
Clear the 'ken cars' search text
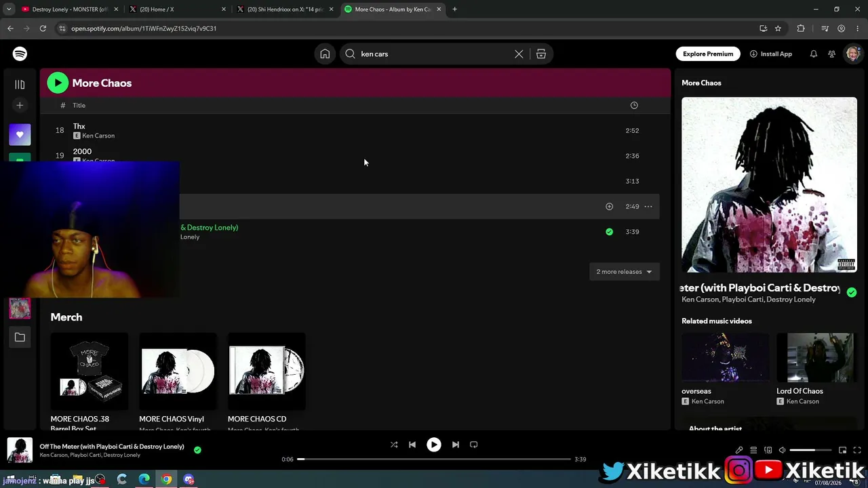coord(519,54)
